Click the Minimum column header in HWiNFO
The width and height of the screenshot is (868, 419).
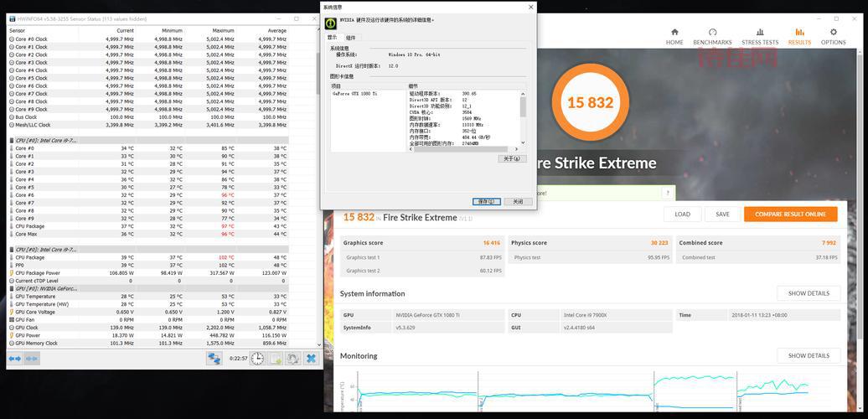click(172, 31)
